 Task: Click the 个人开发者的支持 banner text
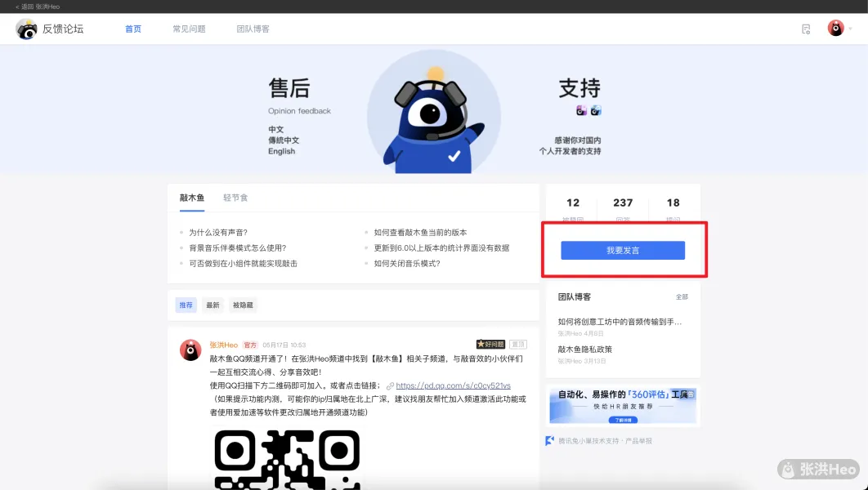coord(570,152)
